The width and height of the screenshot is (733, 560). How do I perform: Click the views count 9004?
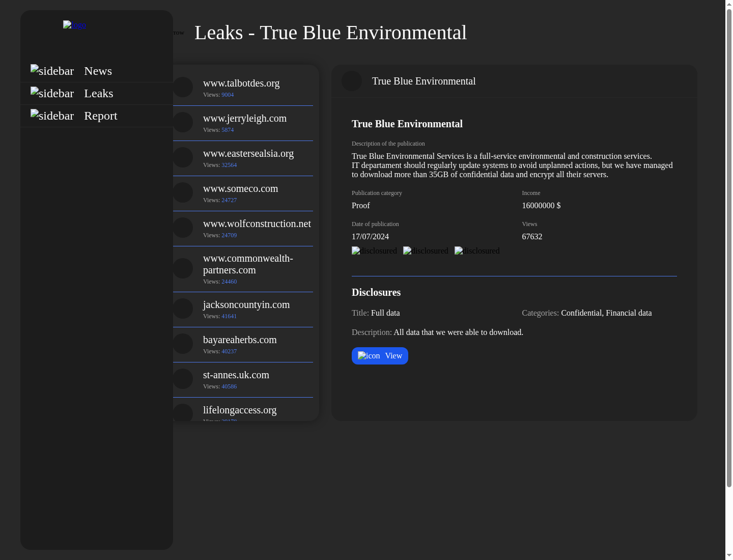pos(228,95)
